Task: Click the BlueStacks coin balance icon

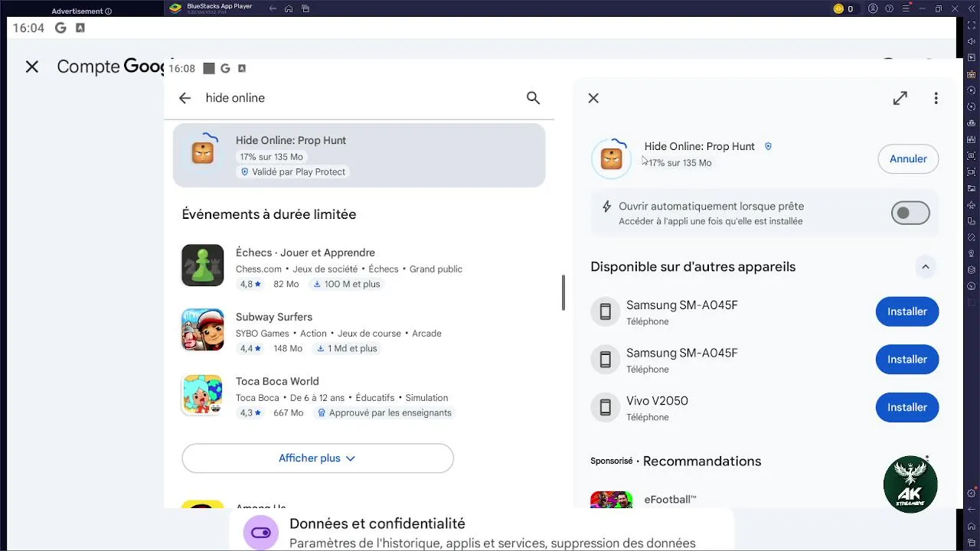Action: pyautogui.click(x=838, y=8)
